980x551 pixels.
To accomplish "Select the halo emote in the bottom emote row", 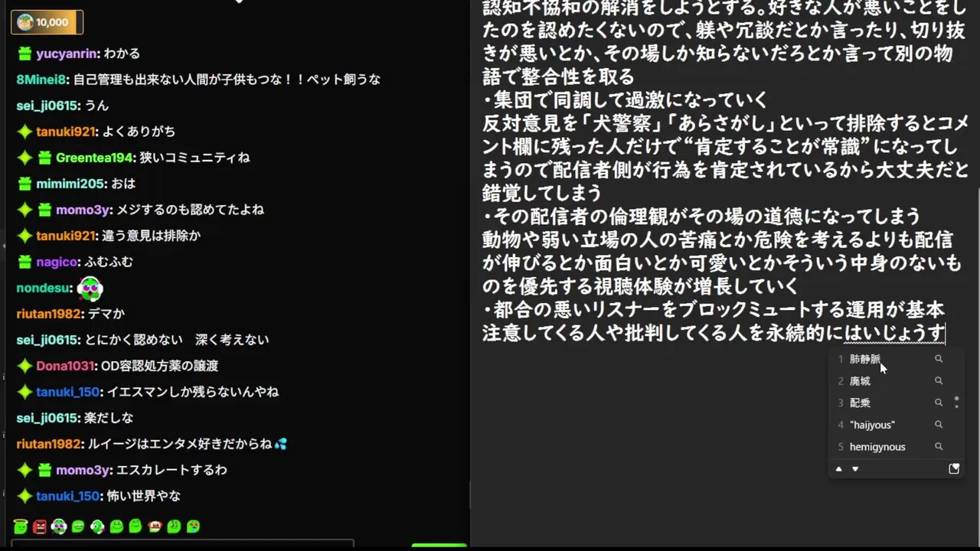I will click(21, 527).
